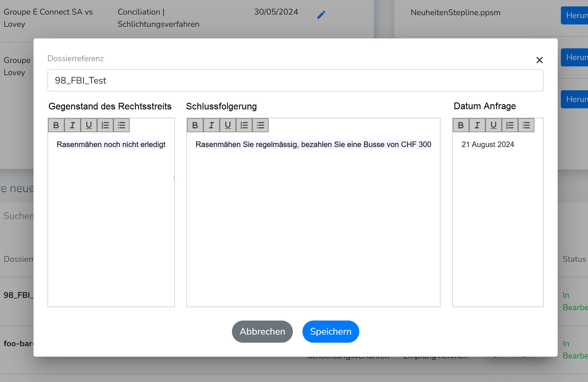Click the 30/05/2024 date cell
The height and width of the screenshot is (382, 588).
(276, 12)
